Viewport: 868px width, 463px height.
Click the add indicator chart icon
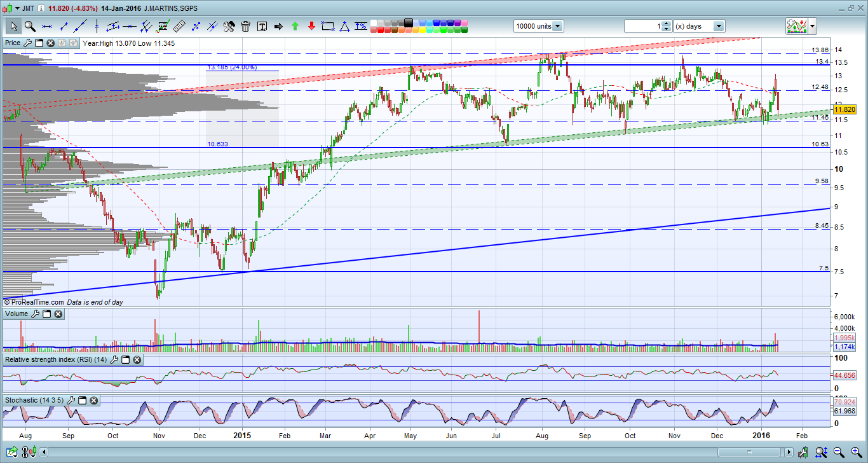tap(797, 26)
